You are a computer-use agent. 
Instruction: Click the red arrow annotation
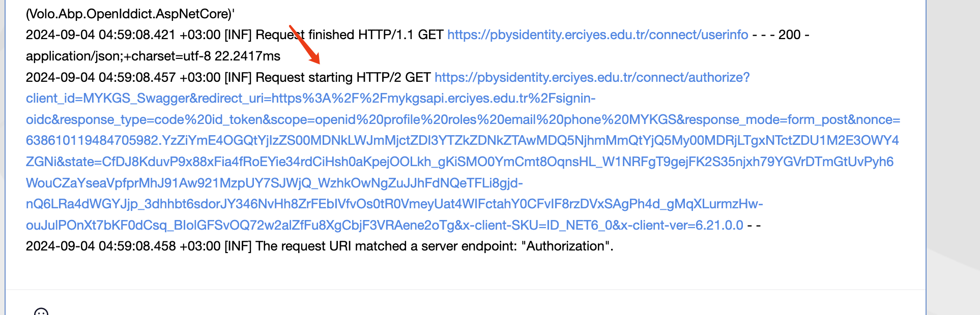[305, 45]
